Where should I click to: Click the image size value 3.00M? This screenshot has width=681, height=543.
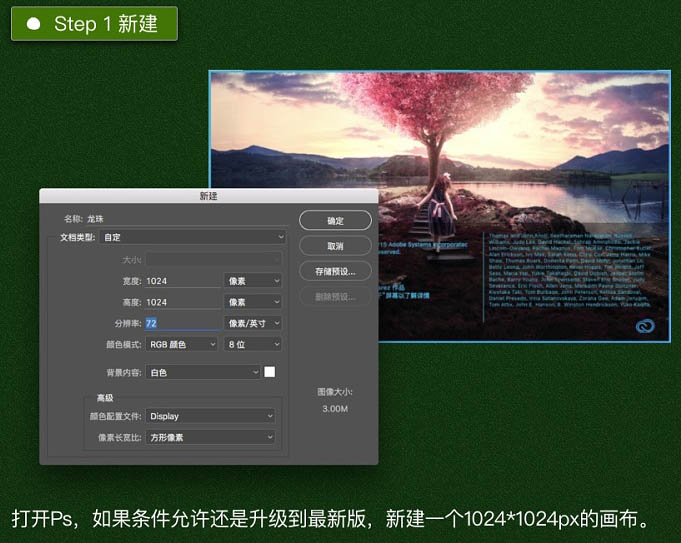(335, 409)
